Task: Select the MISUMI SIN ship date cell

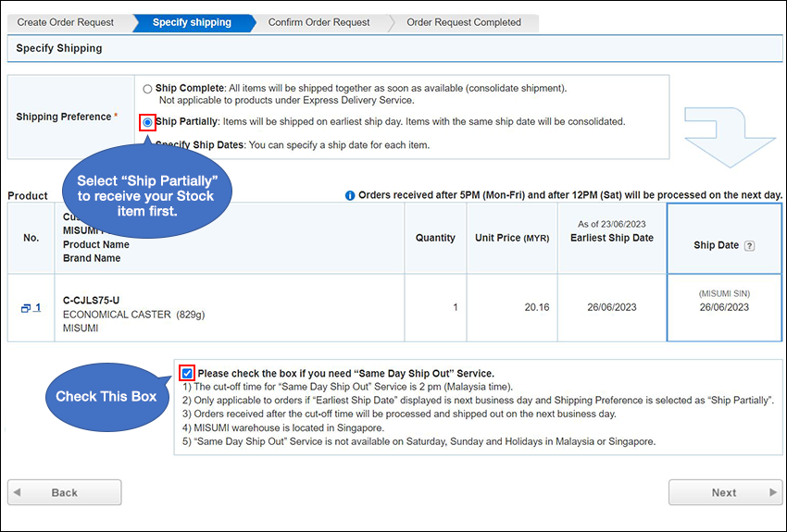Action: pos(723,302)
